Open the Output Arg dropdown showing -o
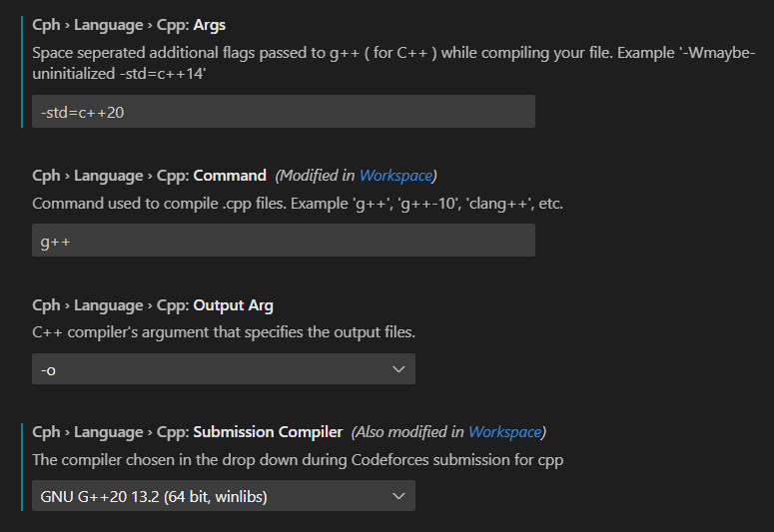This screenshot has height=532, width=774. 223,369
